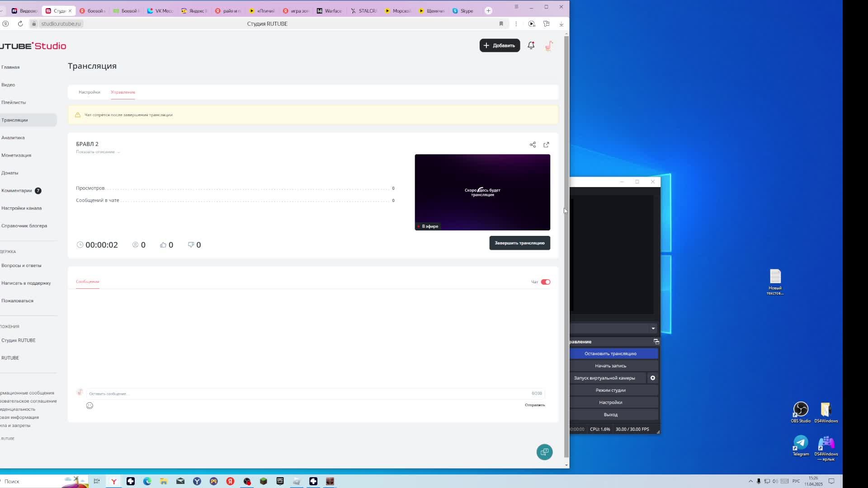Click the share icon next to БРАВЛ 2
Image resolution: width=868 pixels, height=488 pixels.
point(533,145)
